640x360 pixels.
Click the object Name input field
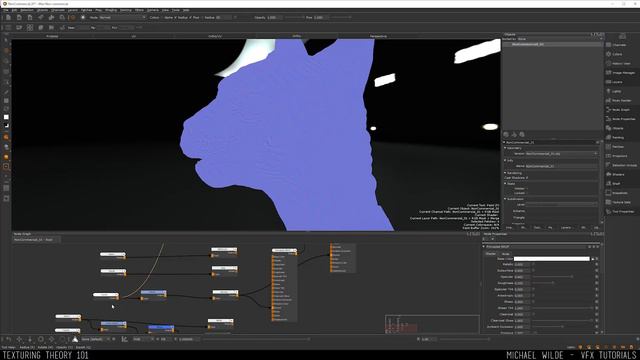[561, 166]
